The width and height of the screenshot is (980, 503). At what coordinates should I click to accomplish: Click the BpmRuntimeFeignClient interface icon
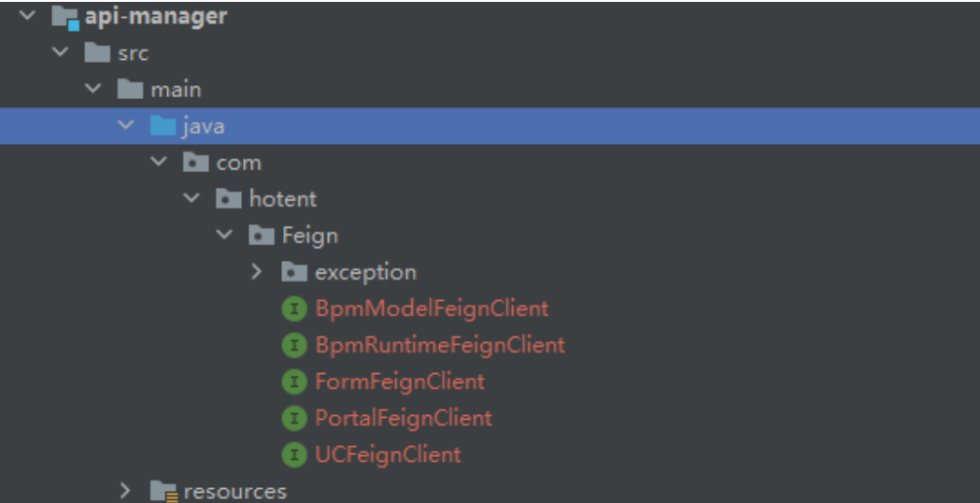(294, 345)
